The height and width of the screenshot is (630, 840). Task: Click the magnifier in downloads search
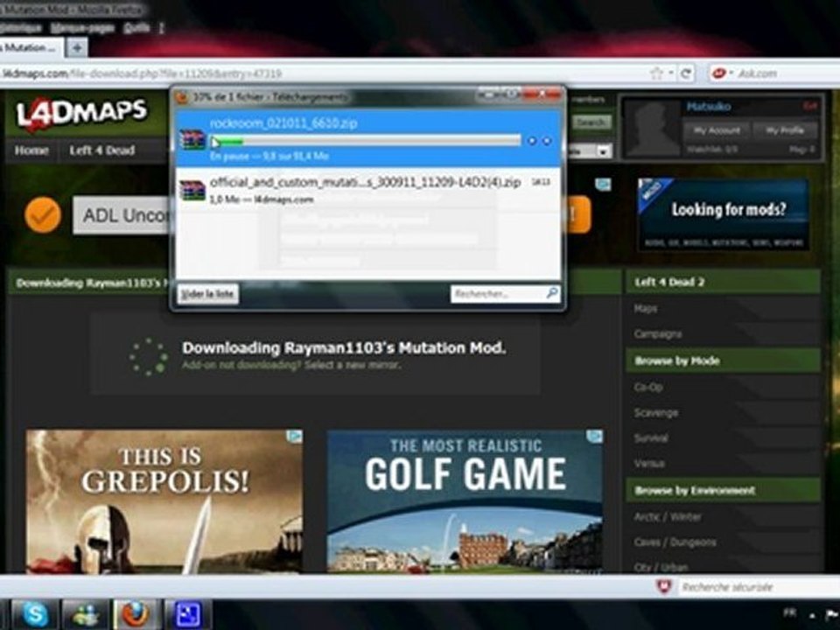click(x=552, y=293)
